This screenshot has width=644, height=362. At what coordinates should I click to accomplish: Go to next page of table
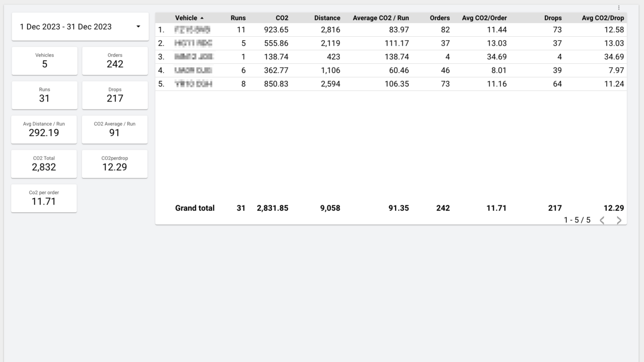tap(619, 220)
